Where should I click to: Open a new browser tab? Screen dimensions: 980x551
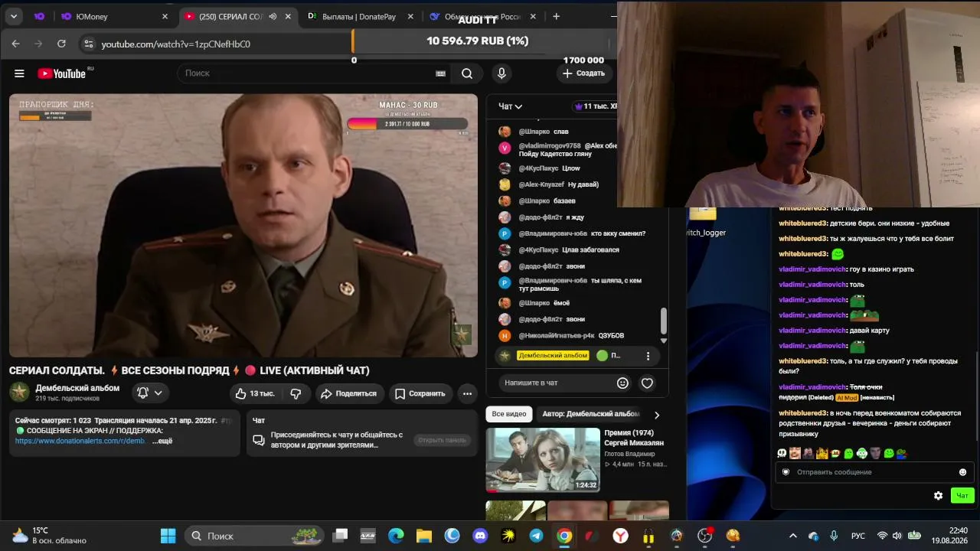(556, 16)
